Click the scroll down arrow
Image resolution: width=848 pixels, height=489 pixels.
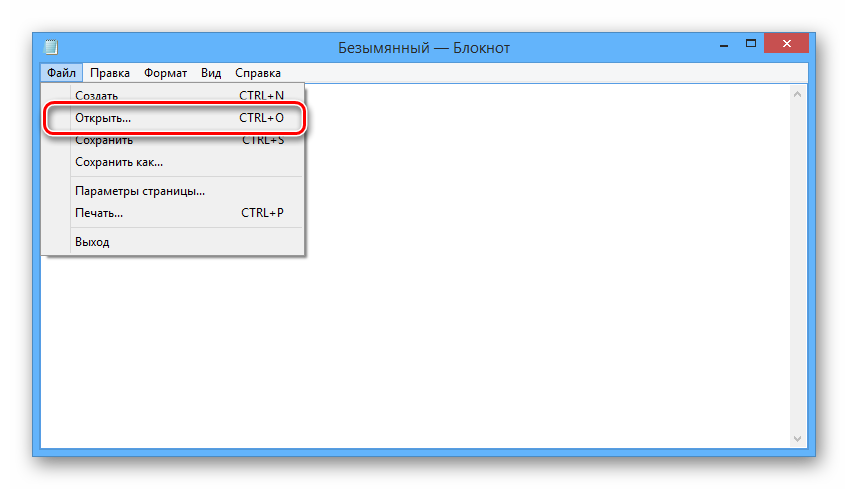(x=797, y=439)
